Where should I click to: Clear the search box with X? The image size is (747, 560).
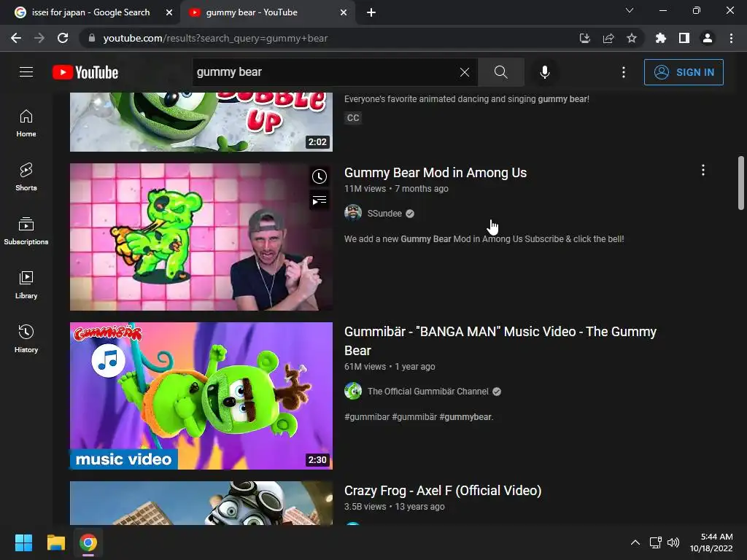pos(465,72)
